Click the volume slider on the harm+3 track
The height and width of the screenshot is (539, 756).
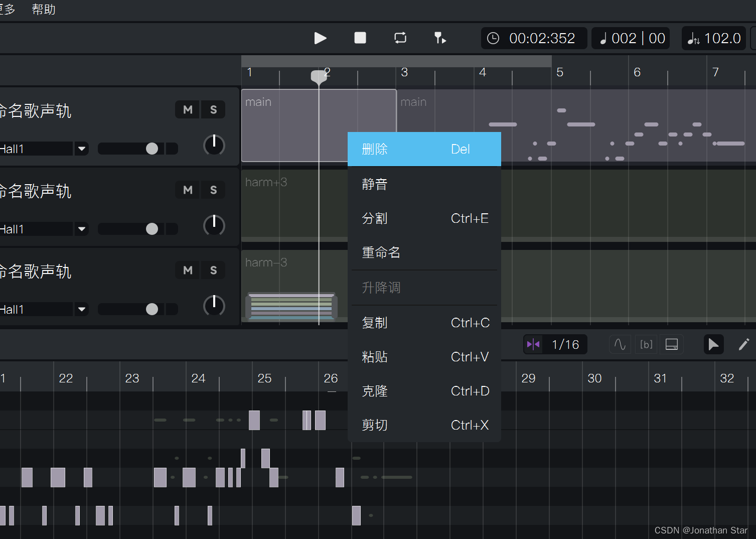pos(138,229)
